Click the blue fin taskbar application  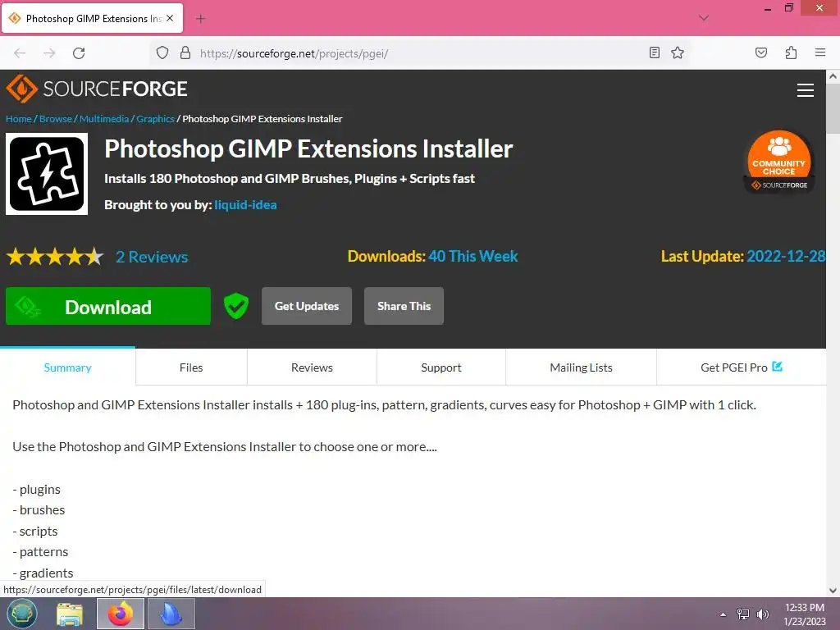coord(171,614)
